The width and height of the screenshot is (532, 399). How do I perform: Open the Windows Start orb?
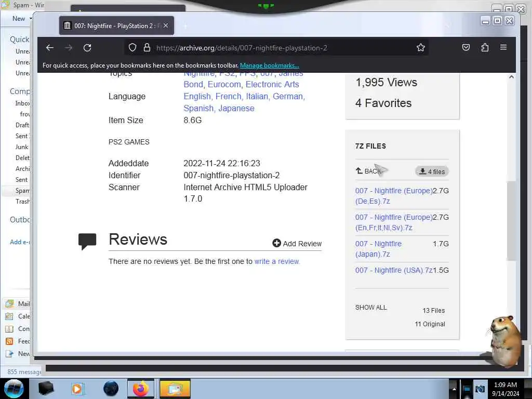point(14,389)
